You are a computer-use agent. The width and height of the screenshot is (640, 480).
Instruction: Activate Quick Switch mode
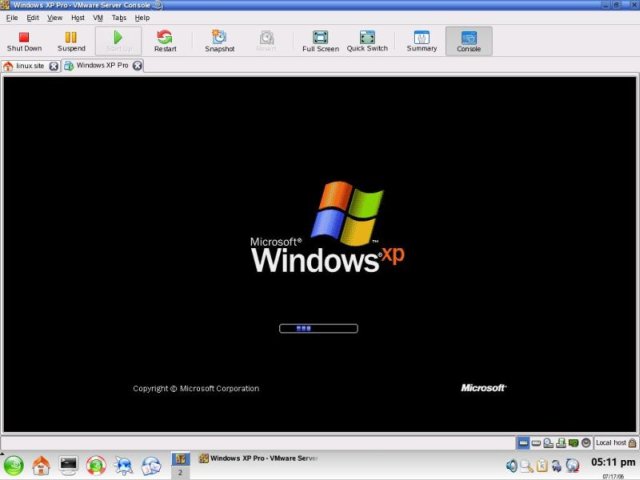[x=367, y=41]
